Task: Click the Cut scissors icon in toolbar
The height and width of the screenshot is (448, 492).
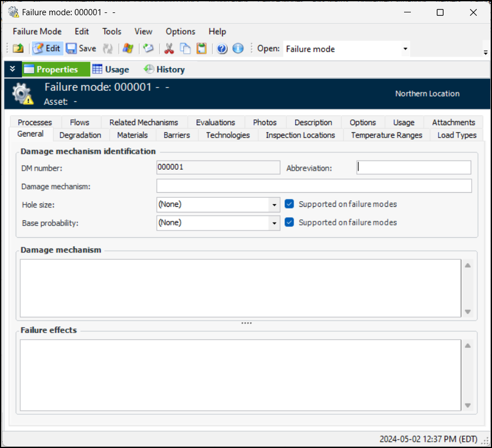Action: tap(169, 49)
